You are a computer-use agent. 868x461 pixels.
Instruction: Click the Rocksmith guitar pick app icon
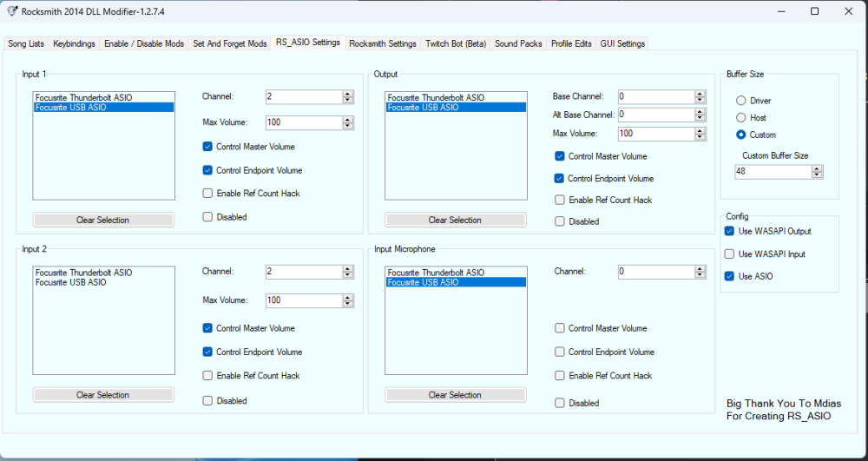click(11, 11)
